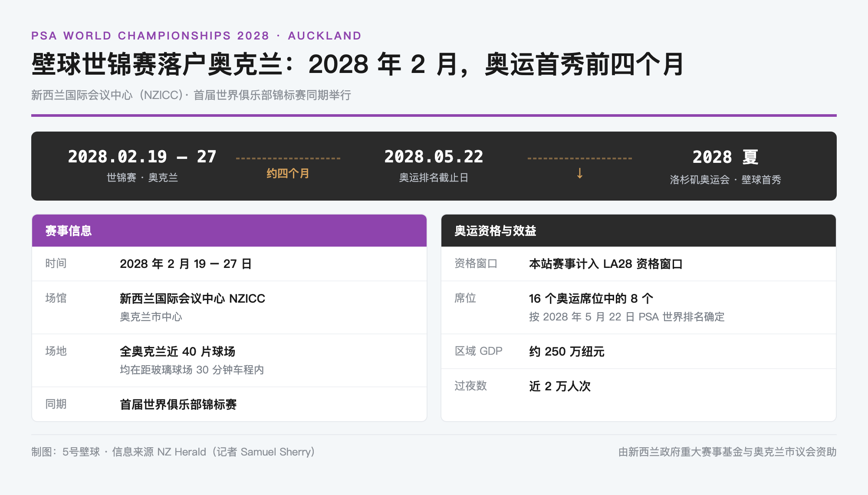Click the purple '赛事信息' card header
Screen dimensions: 868x495
pos(229,231)
